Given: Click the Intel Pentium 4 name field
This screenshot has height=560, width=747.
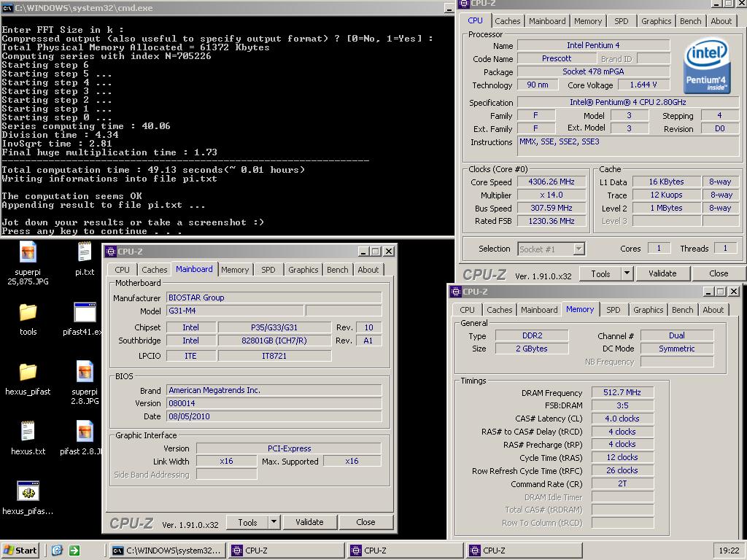Looking at the screenshot, I should [x=593, y=45].
